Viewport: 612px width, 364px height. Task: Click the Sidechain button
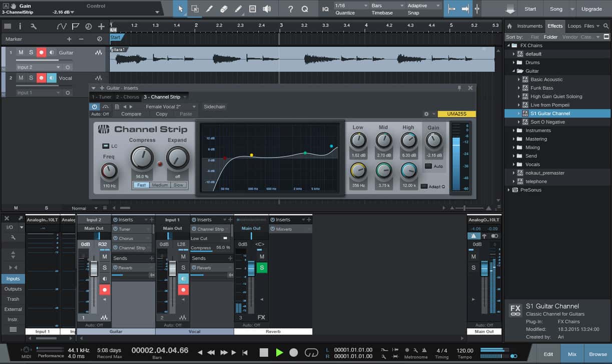[x=214, y=106]
